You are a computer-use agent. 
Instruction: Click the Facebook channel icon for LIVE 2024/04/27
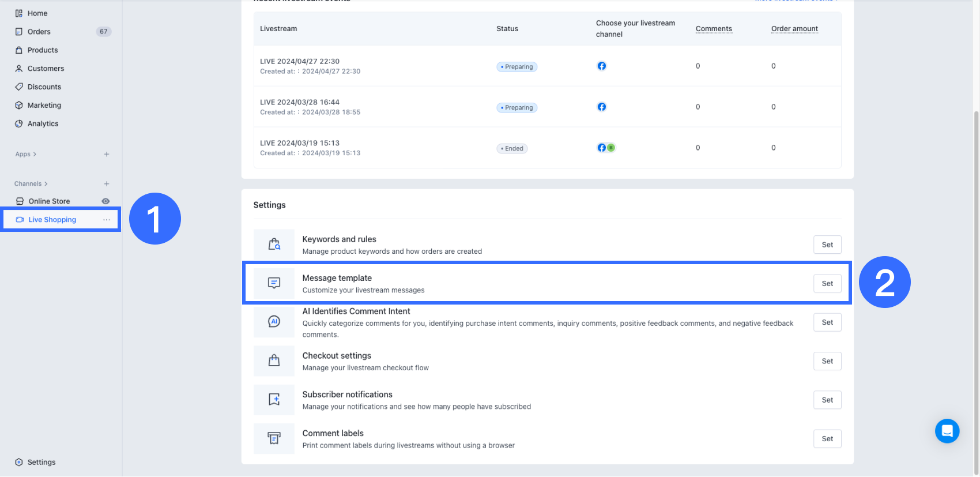601,66
